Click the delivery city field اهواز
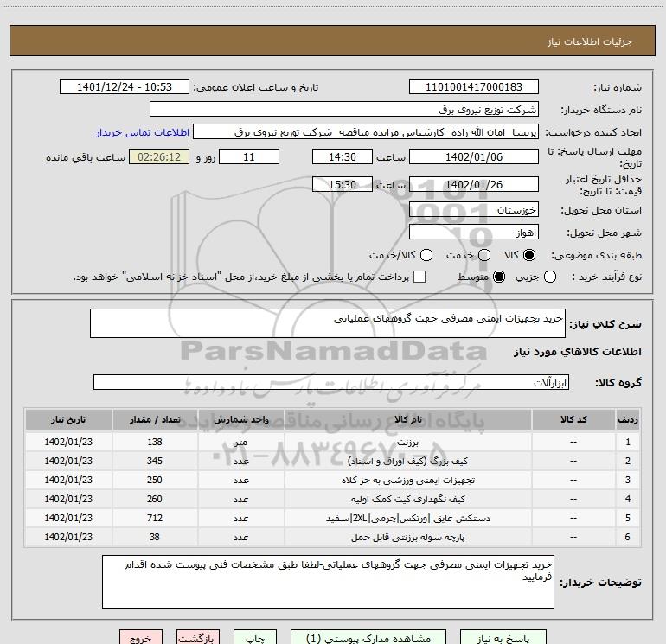This screenshot has width=666, height=644. click(474, 233)
